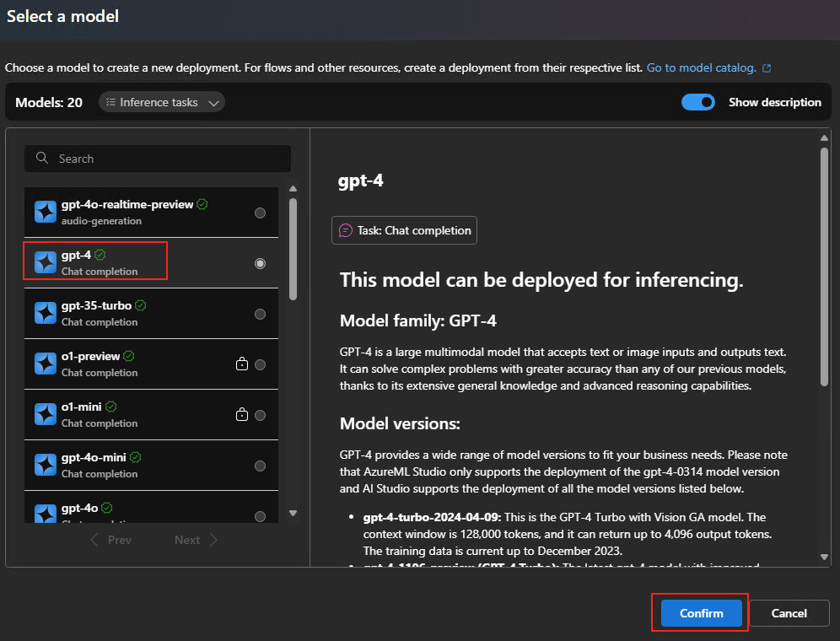Click the gpt-4-turbo-2024-04-09 version text
840x641 pixels.
coord(432,517)
